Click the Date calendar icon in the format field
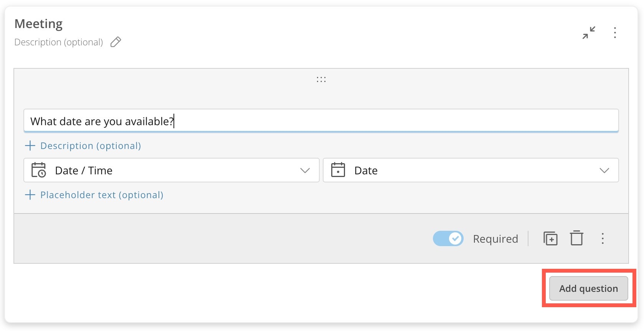This screenshot has height=331, width=644. (x=338, y=170)
